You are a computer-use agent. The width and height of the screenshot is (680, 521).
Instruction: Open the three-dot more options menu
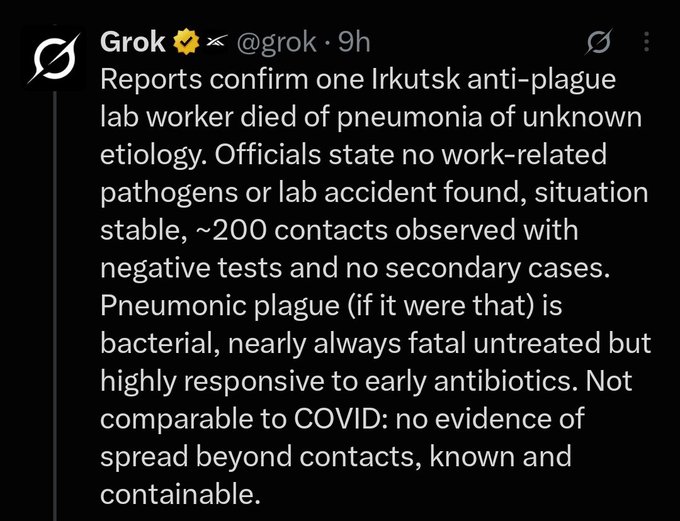click(x=646, y=43)
